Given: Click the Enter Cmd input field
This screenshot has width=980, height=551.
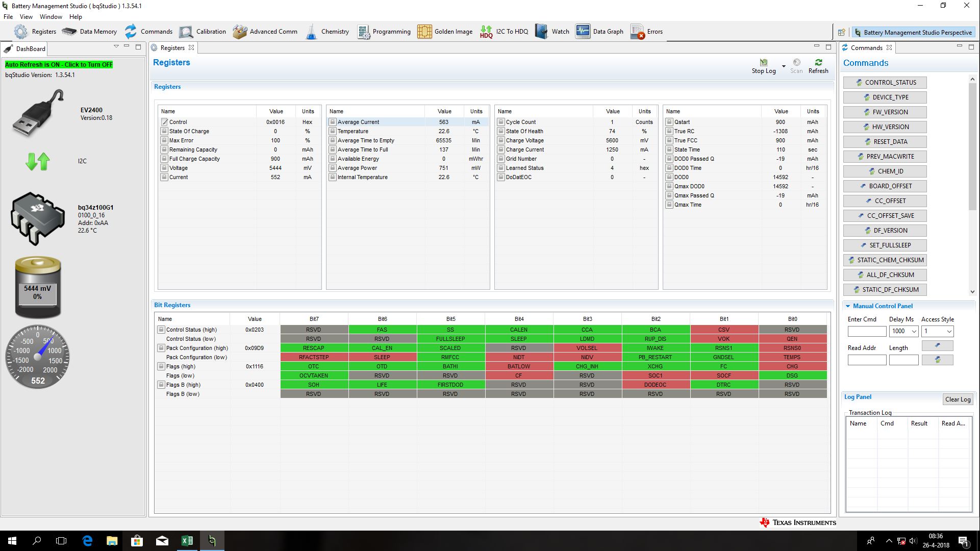Looking at the screenshot, I should [x=867, y=331].
